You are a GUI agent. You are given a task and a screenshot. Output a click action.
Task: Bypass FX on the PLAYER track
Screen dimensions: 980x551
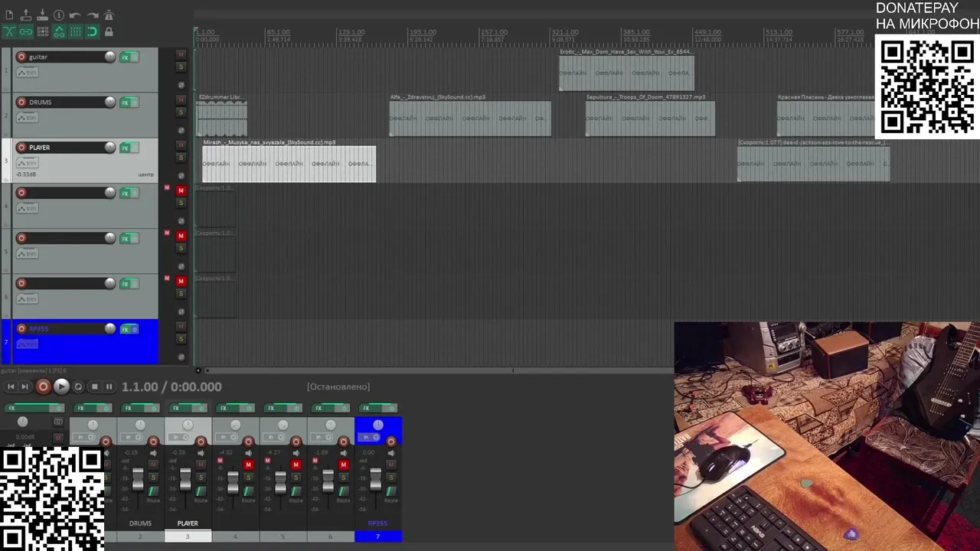135,148
